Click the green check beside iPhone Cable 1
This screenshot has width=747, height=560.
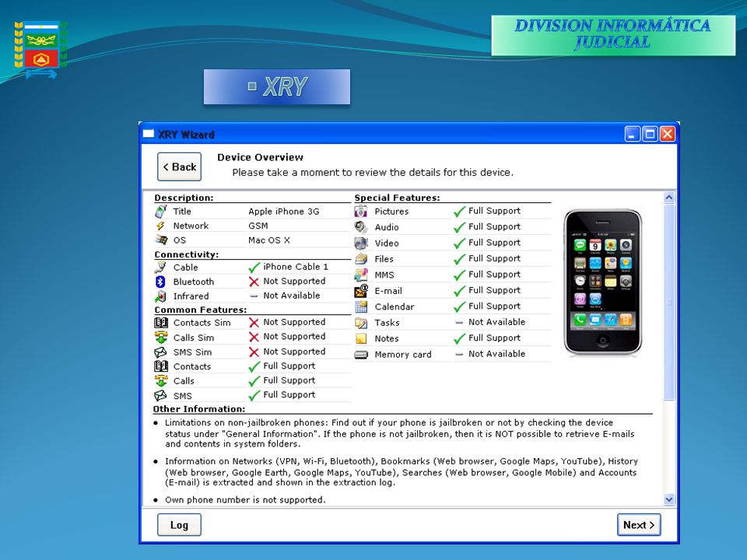[x=254, y=267]
